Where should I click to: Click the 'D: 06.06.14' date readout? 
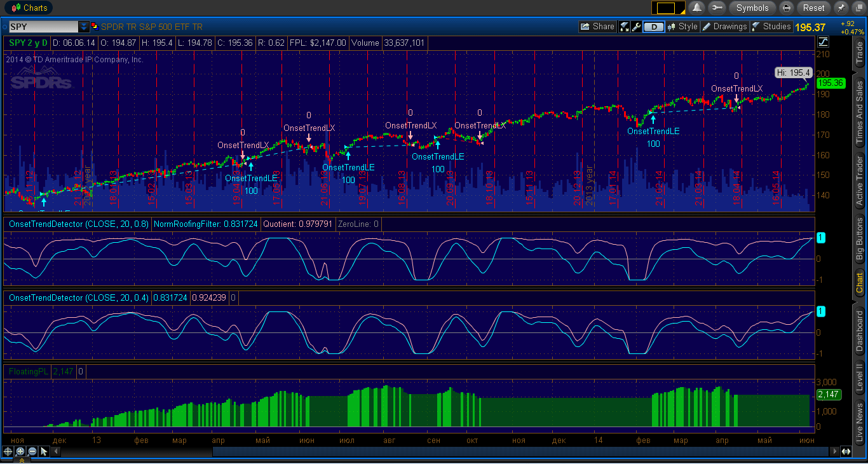point(74,43)
